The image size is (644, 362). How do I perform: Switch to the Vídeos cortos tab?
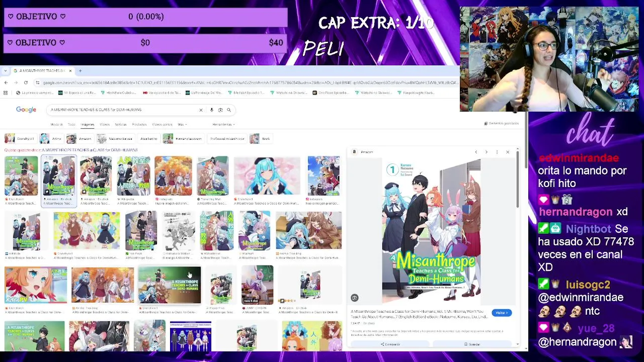pyautogui.click(x=162, y=124)
